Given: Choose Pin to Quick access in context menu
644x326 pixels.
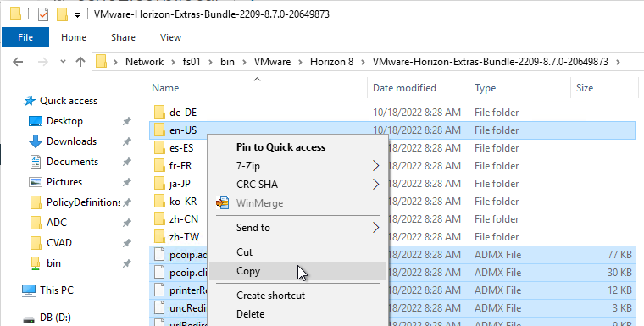Looking at the screenshot, I should point(281,147).
